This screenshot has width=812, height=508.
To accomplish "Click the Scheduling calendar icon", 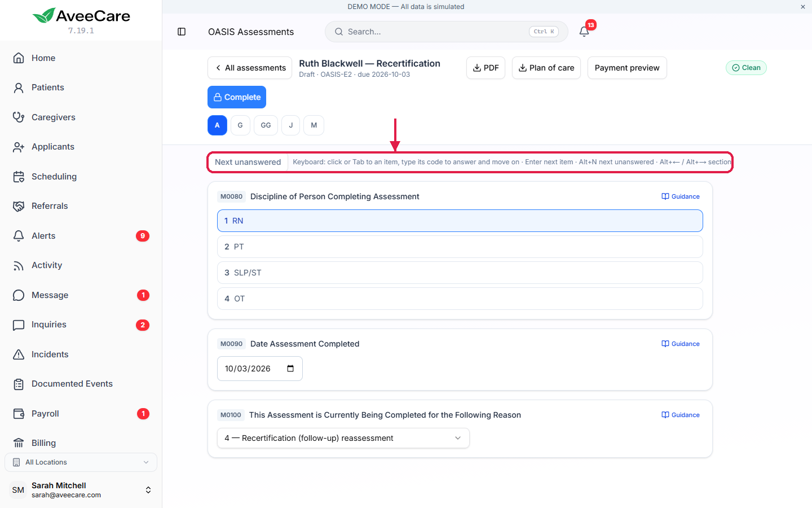I will 19,177.
